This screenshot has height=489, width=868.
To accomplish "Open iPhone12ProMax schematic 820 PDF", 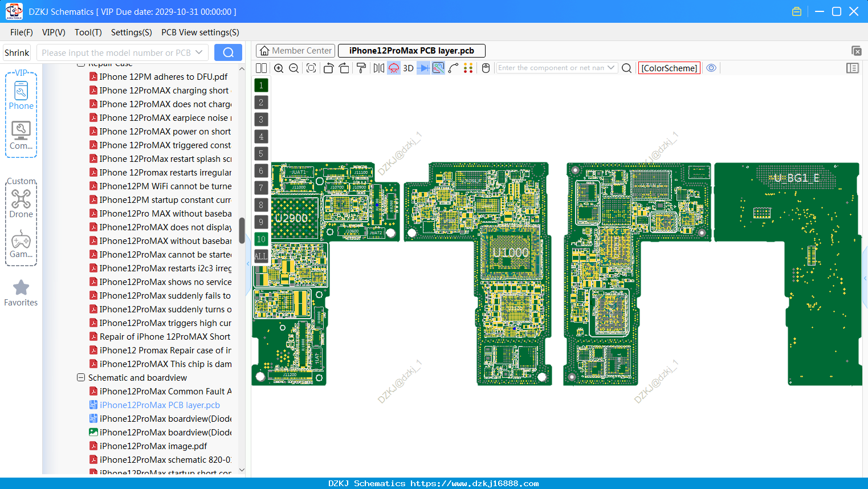I will (165, 460).
